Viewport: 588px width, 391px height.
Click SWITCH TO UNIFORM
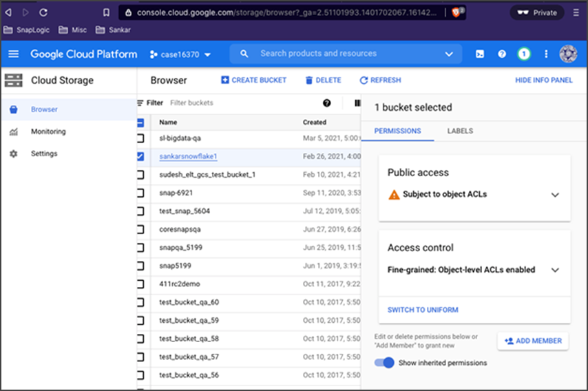423,310
